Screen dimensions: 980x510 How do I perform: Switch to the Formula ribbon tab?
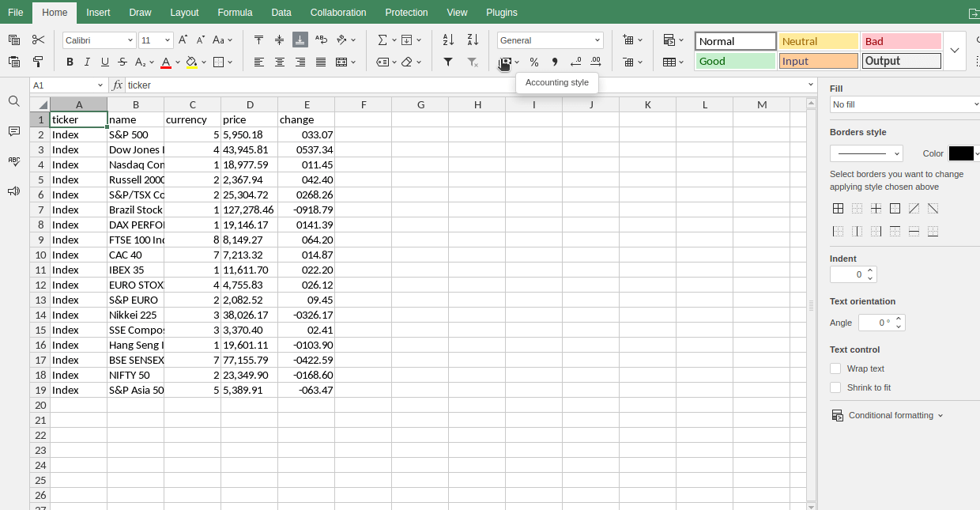(x=235, y=12)
